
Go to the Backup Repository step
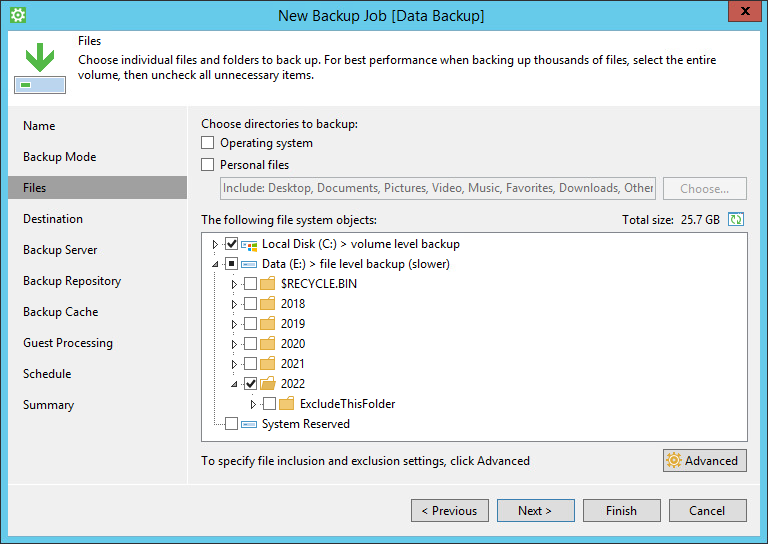[x=72, y=281]
